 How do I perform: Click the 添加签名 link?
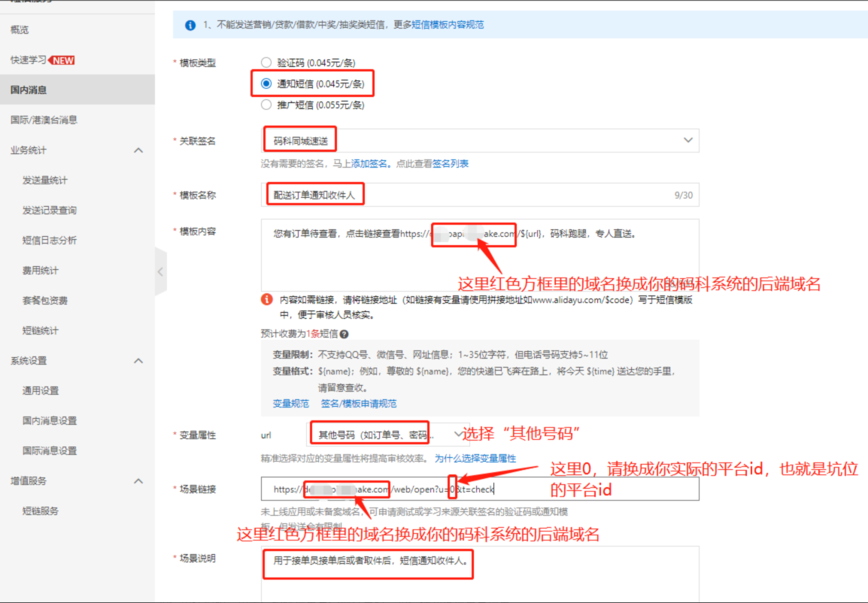[369, 164]
